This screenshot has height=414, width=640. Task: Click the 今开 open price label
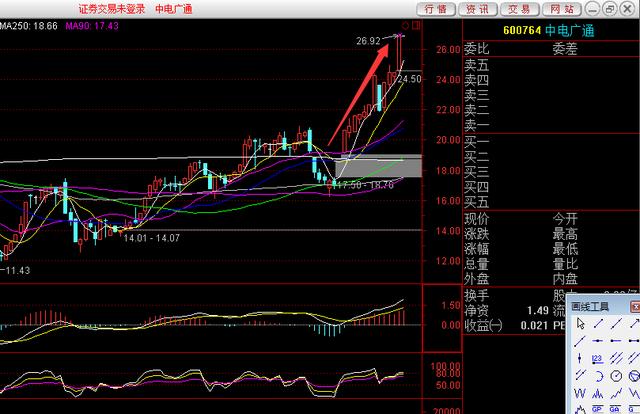pos(565,218)
